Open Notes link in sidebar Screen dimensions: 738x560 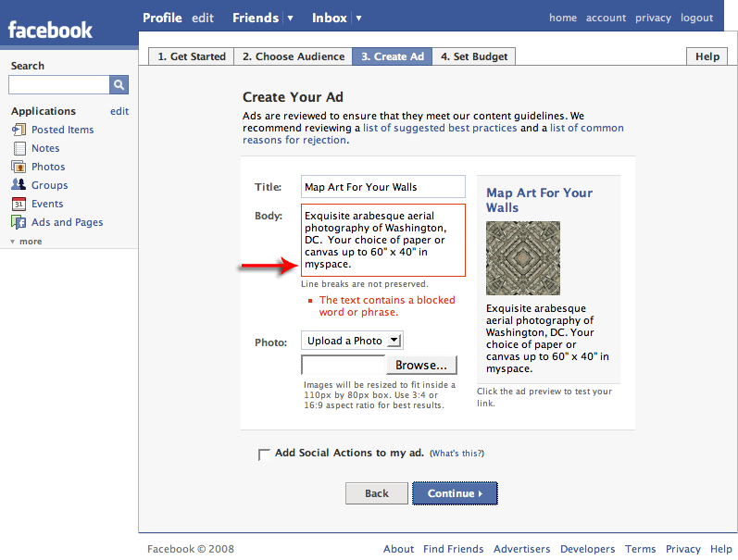tap(45, 148)
